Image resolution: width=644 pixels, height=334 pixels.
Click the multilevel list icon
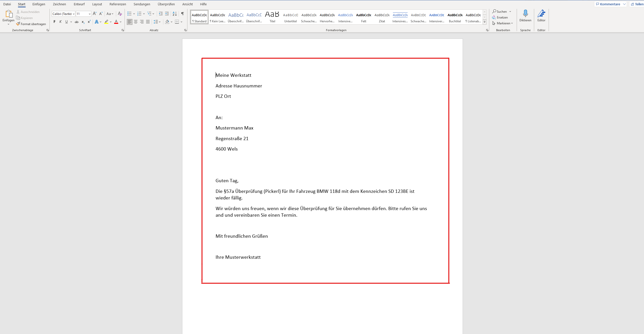(x=149, y=14)
